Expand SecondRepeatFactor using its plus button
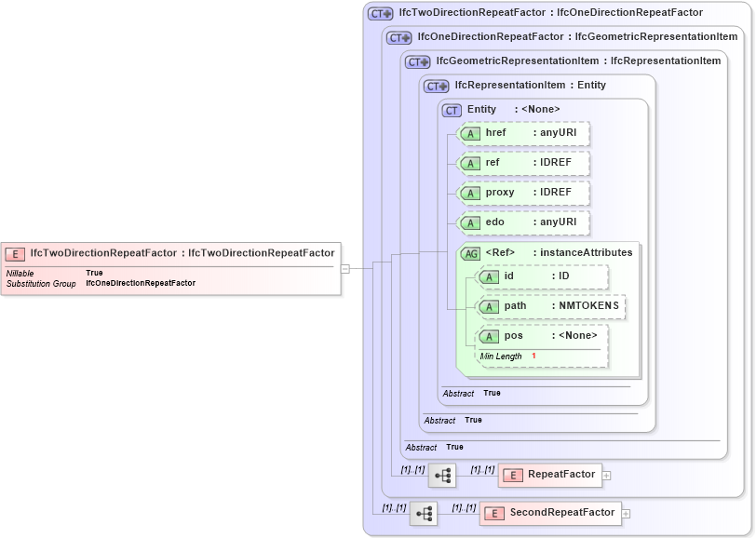The height and width of the screenshot is (538, 756). pos(625,512)
